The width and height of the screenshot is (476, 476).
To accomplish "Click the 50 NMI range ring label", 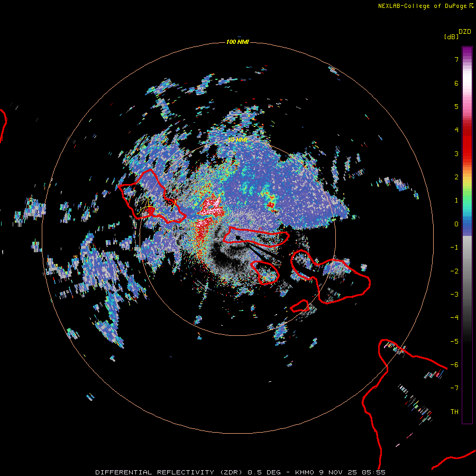I will click(237, 140).
